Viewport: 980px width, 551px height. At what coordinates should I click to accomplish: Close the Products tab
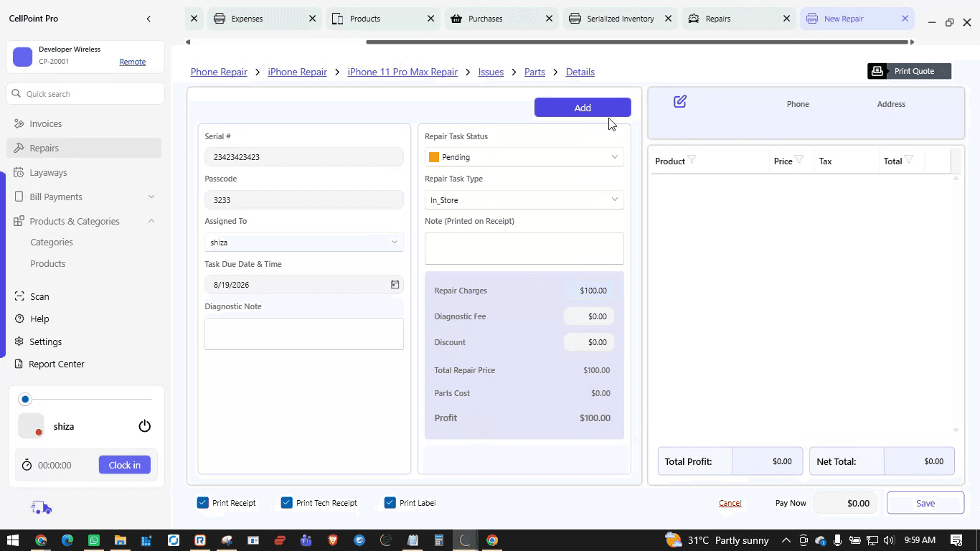click(x=430, y=19)
